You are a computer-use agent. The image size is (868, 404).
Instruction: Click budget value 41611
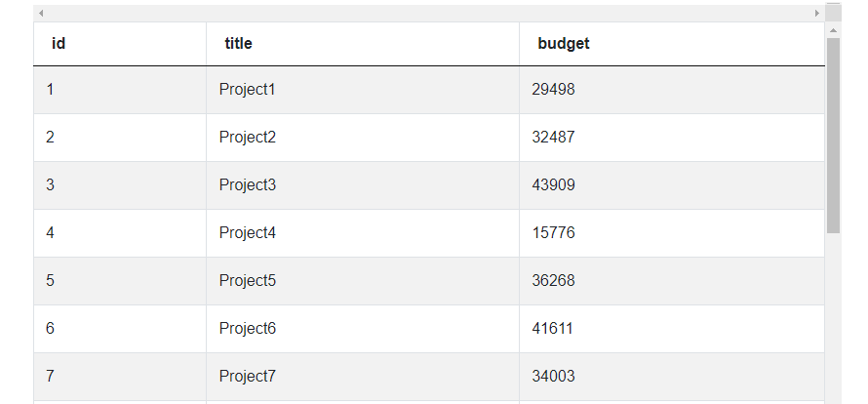553,329
